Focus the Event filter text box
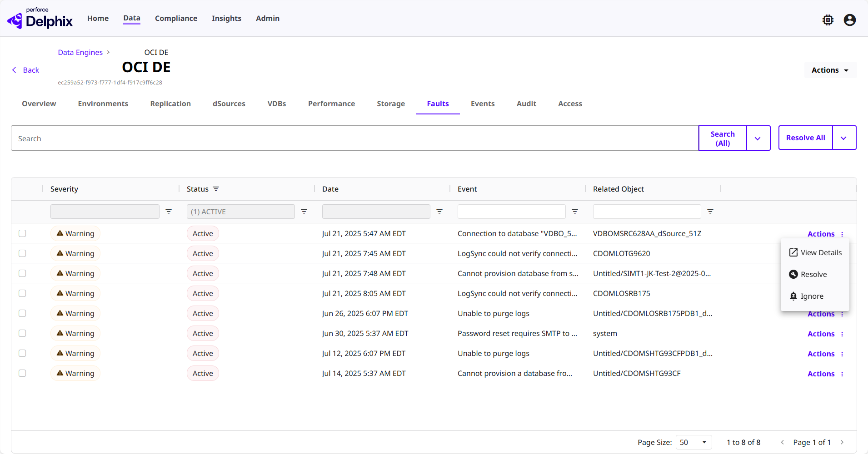The height and width of the screenshot is (454, 868). (512, 212)
